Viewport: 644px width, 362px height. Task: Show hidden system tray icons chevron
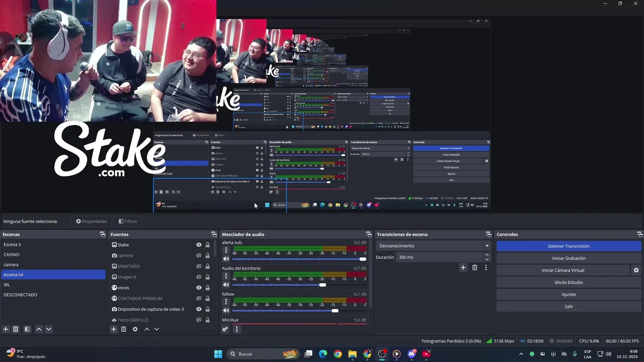tap(521, 354)
